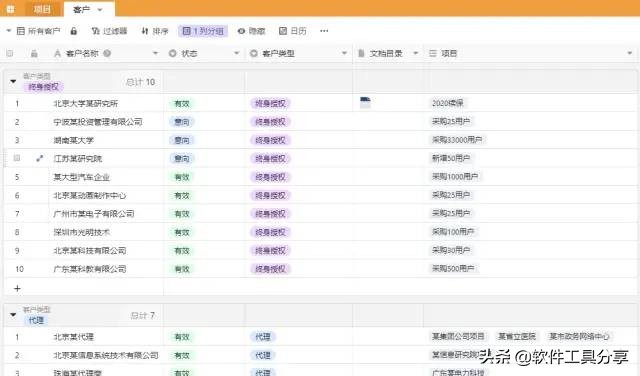
Task: Select the 终身授权 group header tag
Action: (x=43, y=87)
